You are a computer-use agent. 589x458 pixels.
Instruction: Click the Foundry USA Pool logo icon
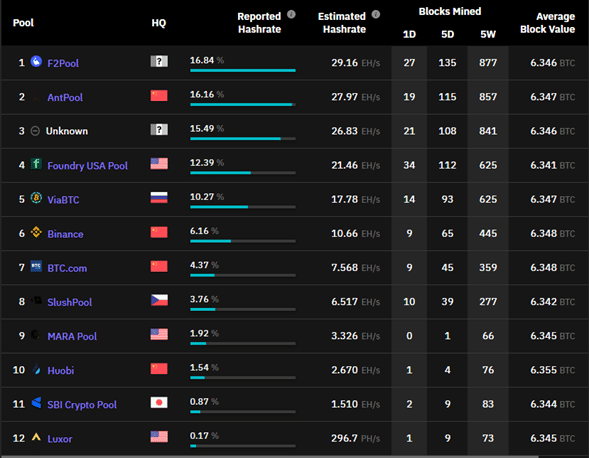(36, 164)
